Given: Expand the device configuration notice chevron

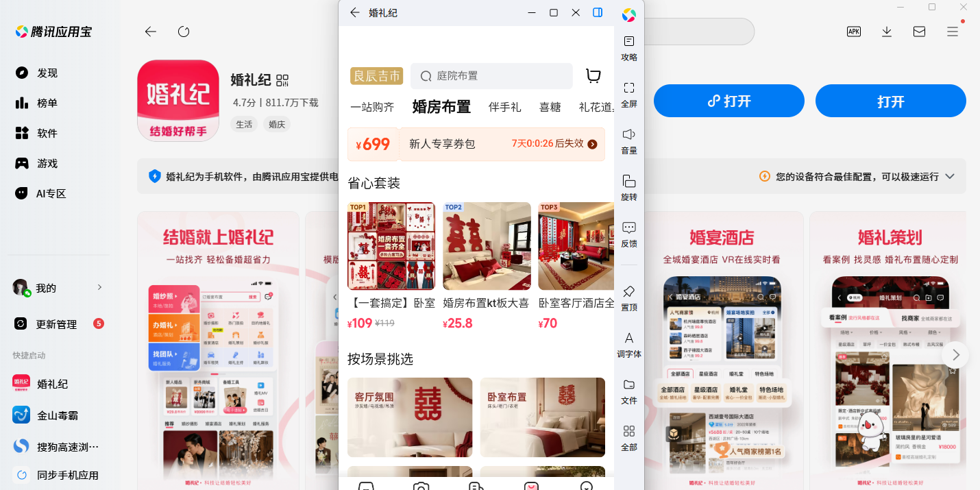Looking at the screenshot, I should [x=950, y=176].
